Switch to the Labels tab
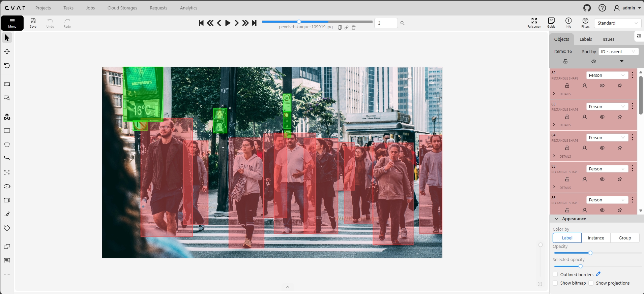644x294 pixels. (x=586, y=39)
